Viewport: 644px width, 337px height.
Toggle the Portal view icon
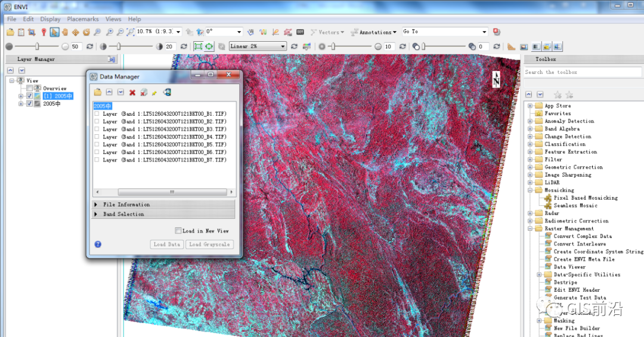pos(524,47)
